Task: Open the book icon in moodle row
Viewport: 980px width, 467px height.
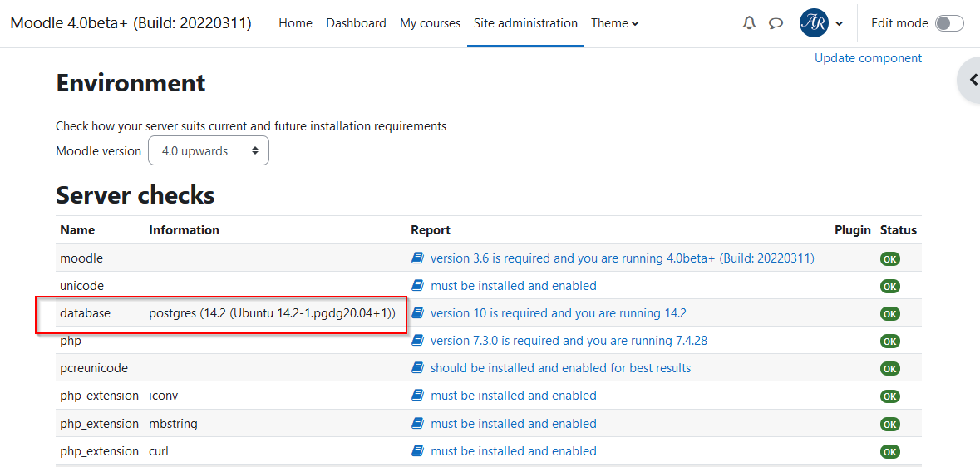Action: tap(417, 258)
